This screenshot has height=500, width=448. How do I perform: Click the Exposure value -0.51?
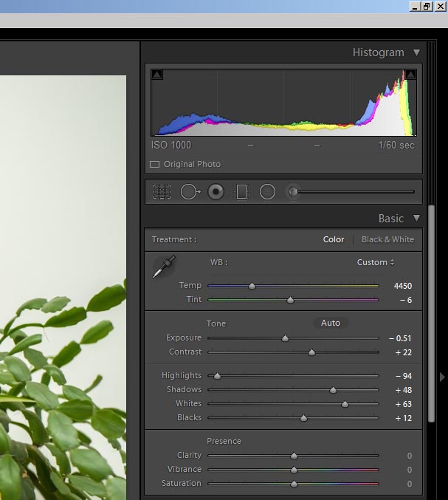[x=400, y=338]
